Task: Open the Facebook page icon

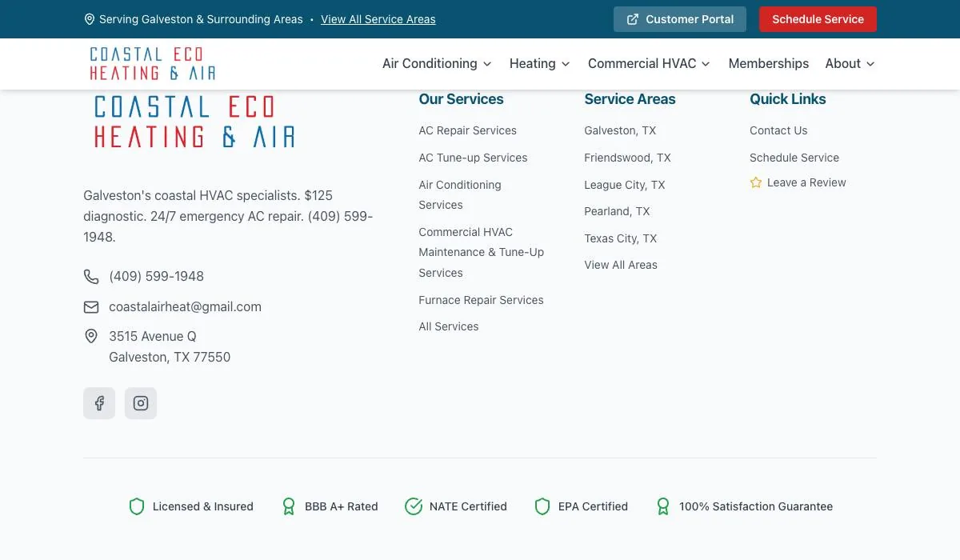Action: (x=99, y=403)
